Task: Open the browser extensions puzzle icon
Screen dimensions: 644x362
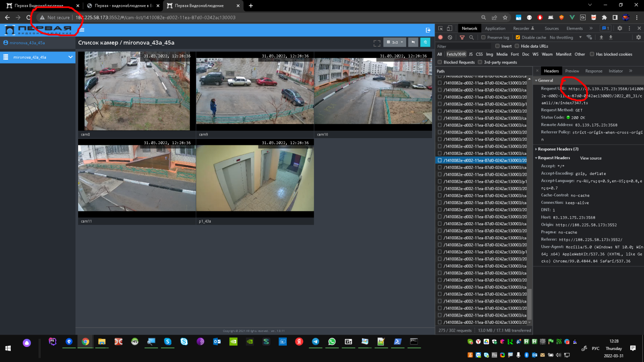Action: pos(604,18)
